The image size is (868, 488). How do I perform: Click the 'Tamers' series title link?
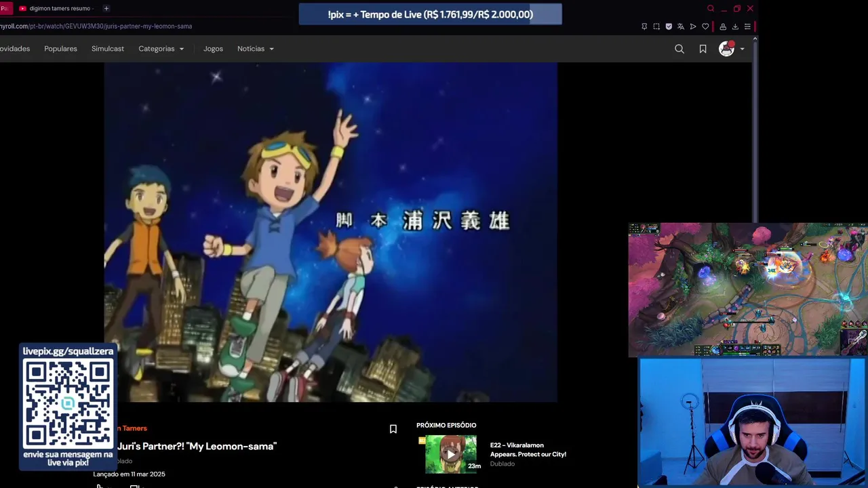(132, 428)
